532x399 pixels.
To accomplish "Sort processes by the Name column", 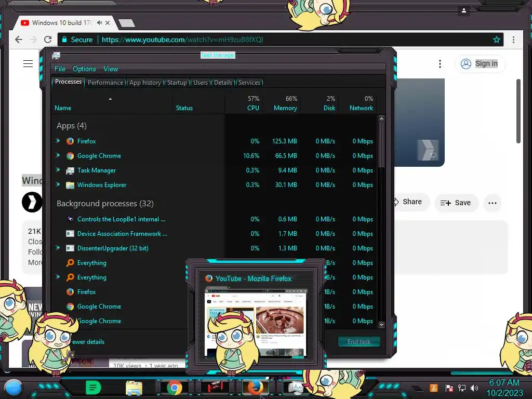I will click(111, 103).
